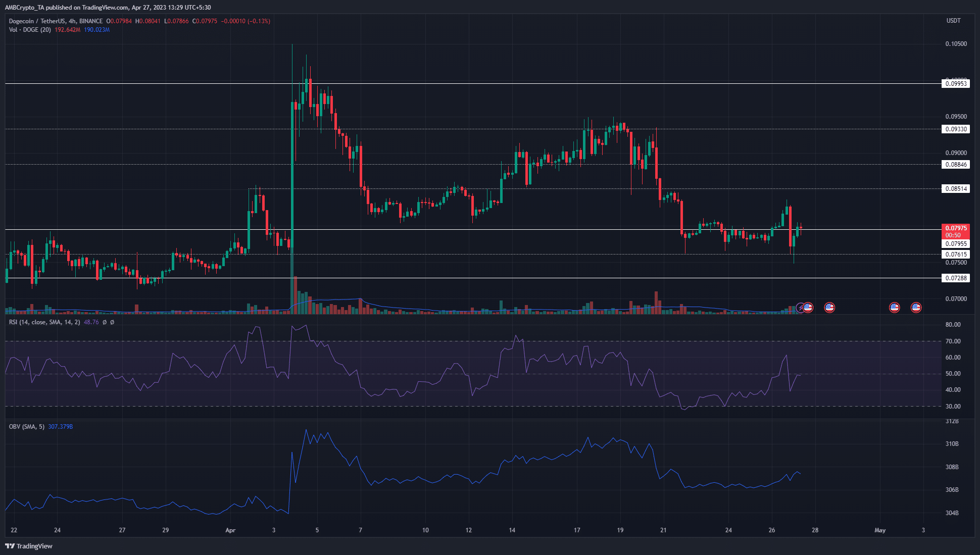980x555 pixels.
Task: Click the 'May' label on time axis
Action: (880, 530)
